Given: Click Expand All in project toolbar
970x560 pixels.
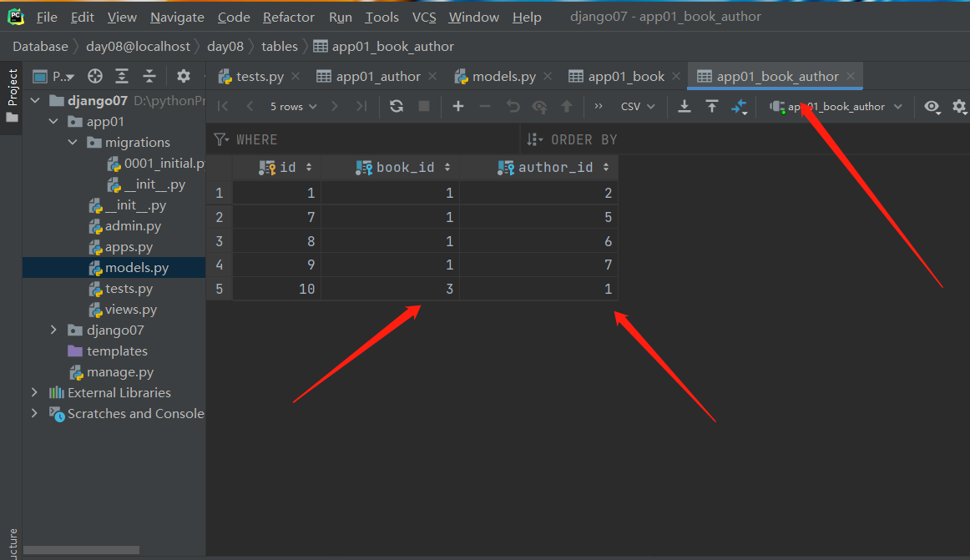Looking at the screenshot, I should tap(122, 76).
